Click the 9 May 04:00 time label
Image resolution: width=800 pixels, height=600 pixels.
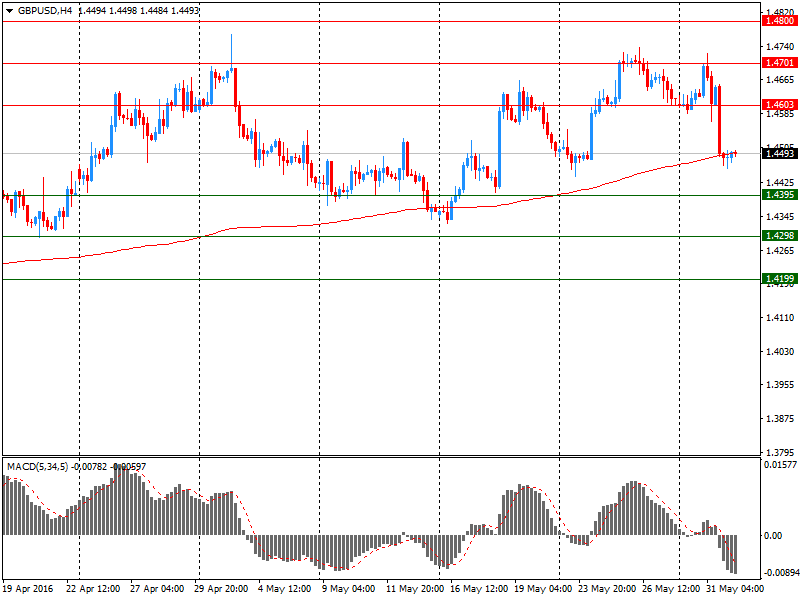pyautogui.click(x=348, y=589)
